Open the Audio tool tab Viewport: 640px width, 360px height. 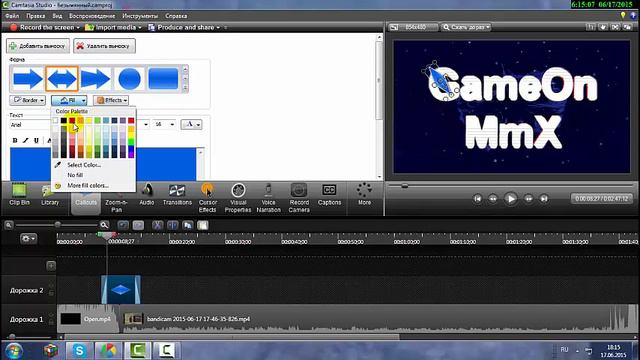point(147,195)
